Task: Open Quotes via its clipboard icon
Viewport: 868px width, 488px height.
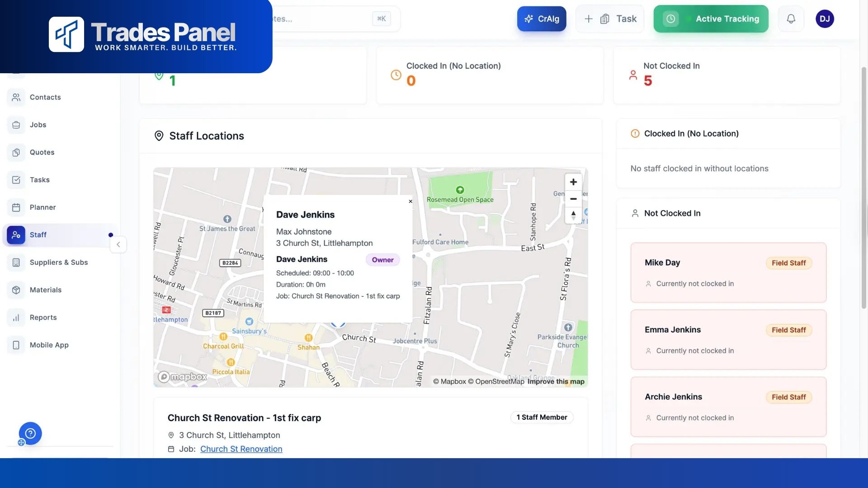Action: (x=16, y=152)
